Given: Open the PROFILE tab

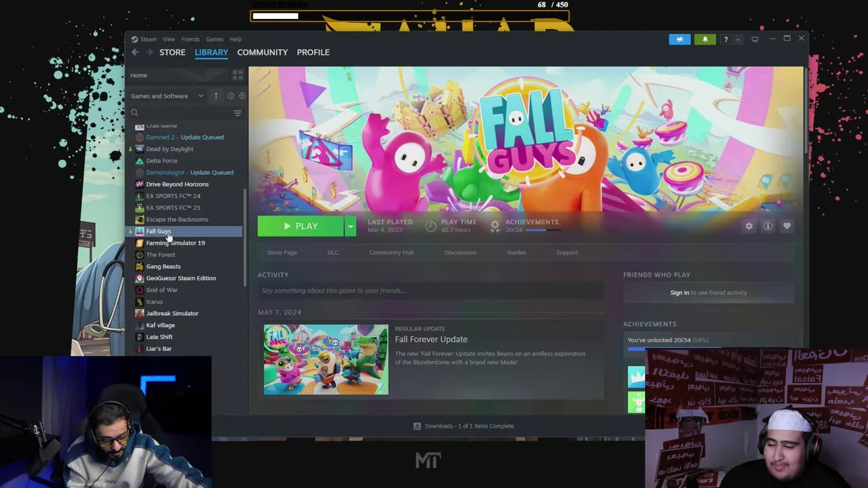Looking at the screenshot, I should point(313,52).
